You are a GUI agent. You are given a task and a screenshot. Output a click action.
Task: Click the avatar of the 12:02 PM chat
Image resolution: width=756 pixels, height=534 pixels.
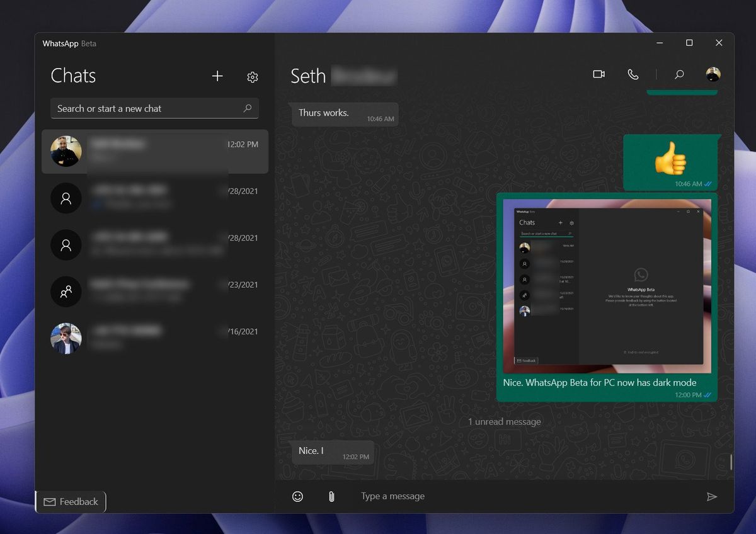66,151
